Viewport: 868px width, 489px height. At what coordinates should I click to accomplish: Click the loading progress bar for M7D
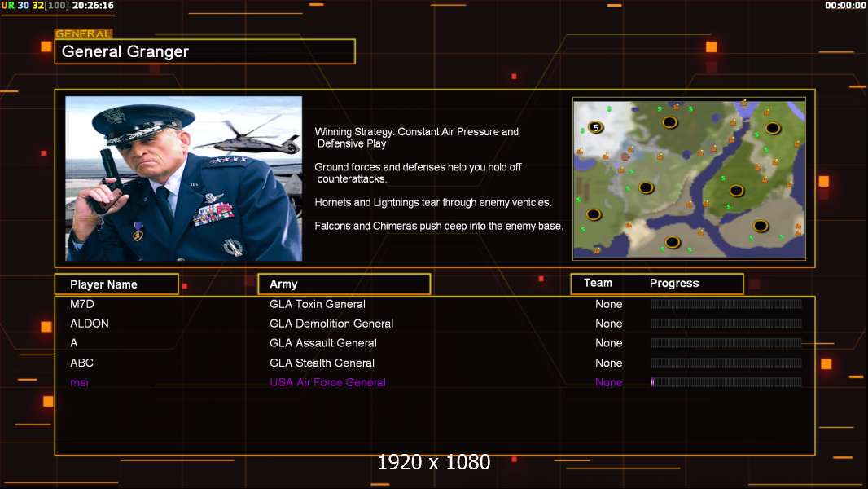[x=726, y=303]
